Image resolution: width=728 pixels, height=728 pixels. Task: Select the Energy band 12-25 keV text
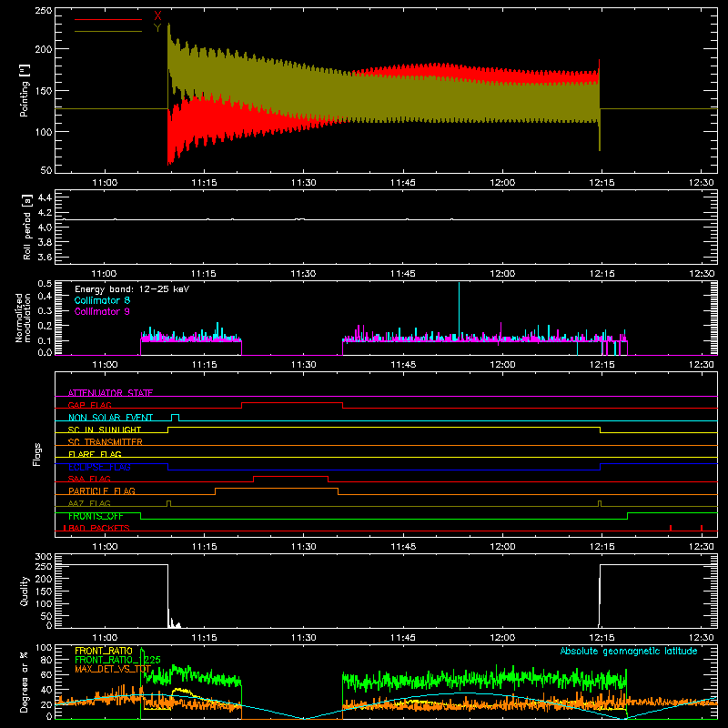132,289
